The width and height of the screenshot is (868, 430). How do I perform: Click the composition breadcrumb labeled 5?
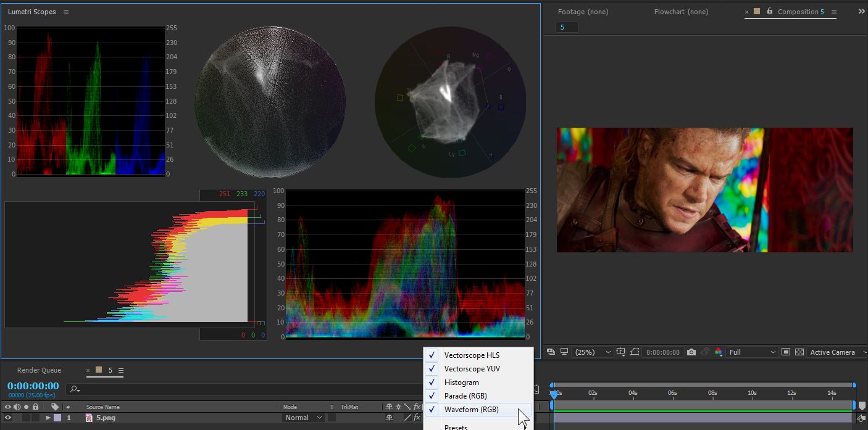click(x=567, y=27)
